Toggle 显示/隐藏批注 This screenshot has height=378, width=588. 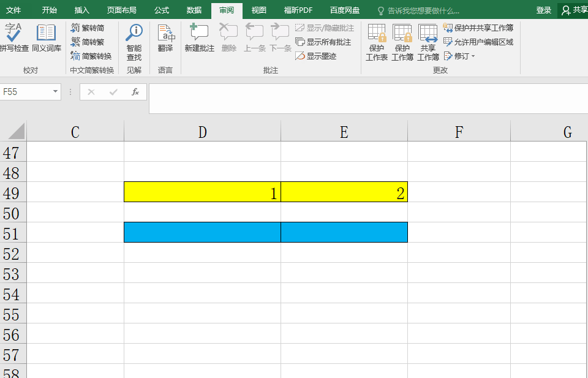[x=325, y=28]
